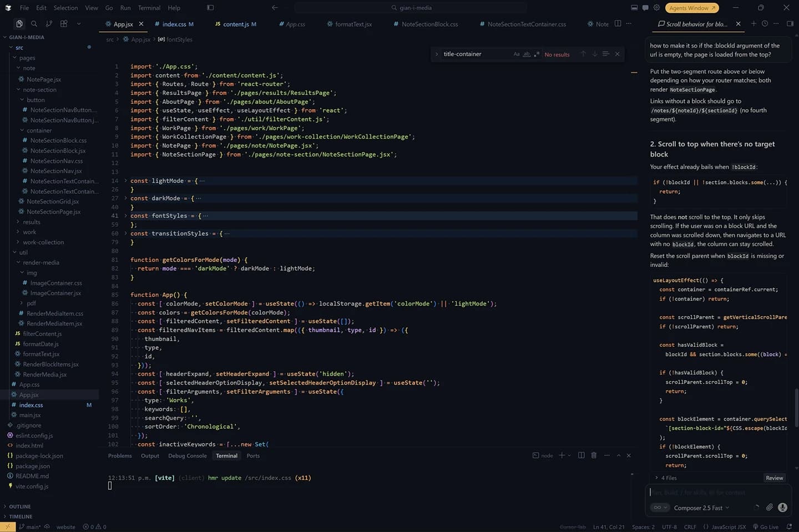799x532 pixels.
Task: Click the chat prompt input field
Action: click(x=718, y=492)
